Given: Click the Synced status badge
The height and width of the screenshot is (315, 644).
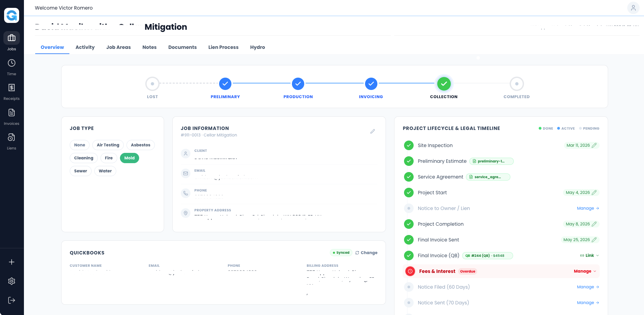Looking at the screenshot, I should 341,253.
